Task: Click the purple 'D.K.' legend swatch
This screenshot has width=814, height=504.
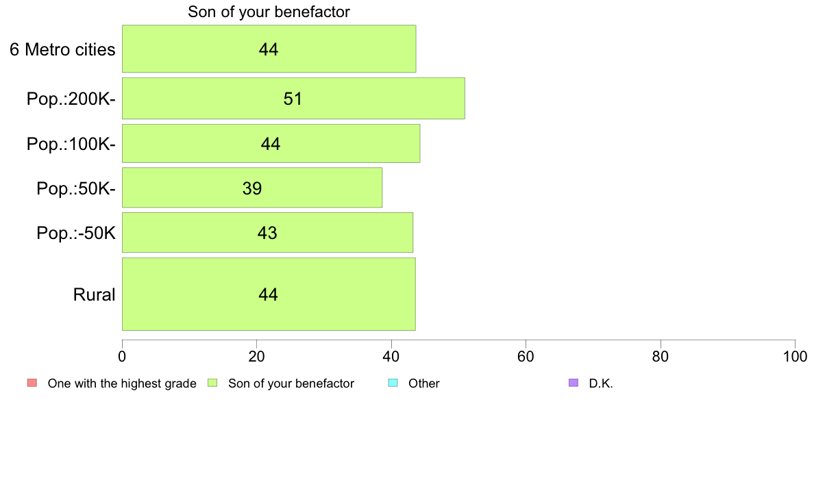Action: tap(573, 383)
